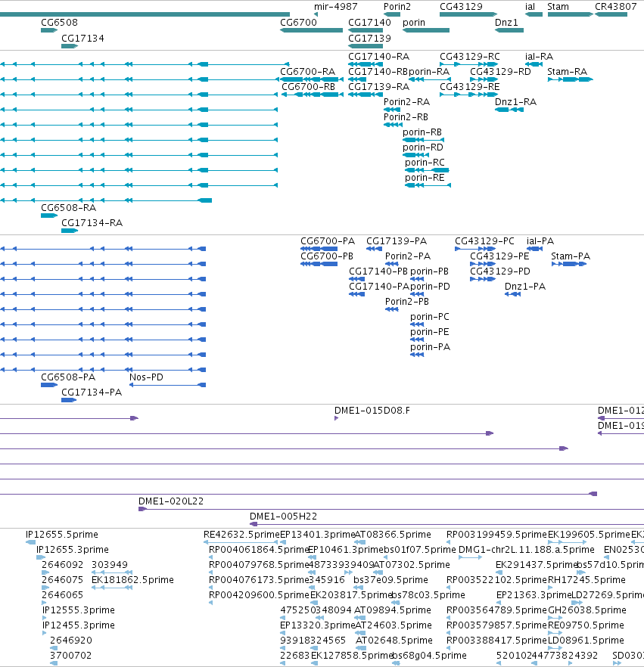Open the CG43129-PE protein feature
This screenshot has width=644, height=667.
(499, 256)
